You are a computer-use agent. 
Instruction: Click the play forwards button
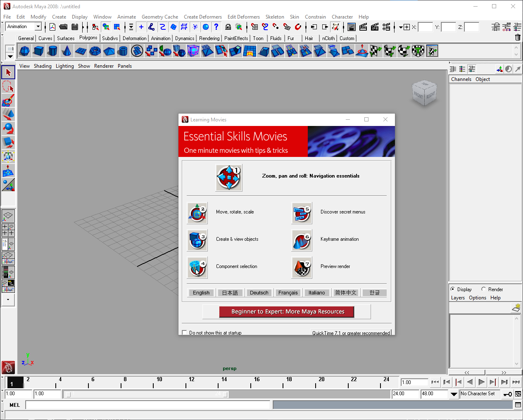click(x=481, y=382)
